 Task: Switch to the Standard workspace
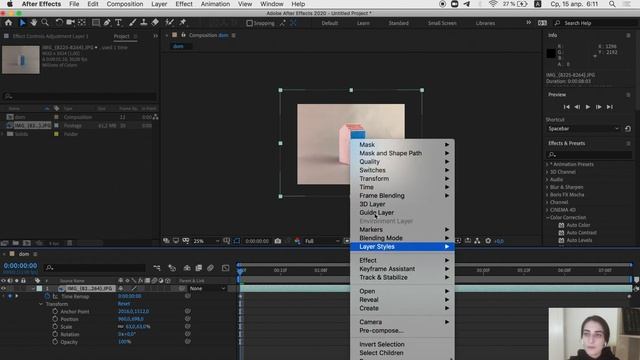398,23
